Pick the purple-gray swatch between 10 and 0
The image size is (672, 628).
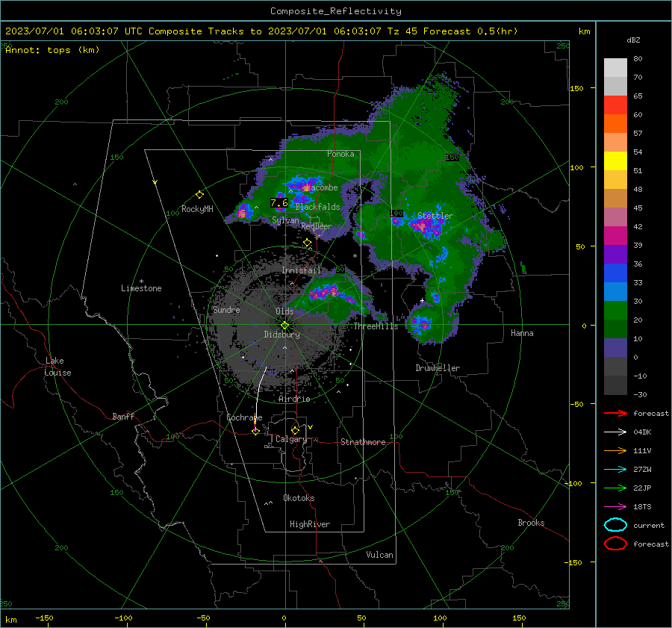(615, 348)
